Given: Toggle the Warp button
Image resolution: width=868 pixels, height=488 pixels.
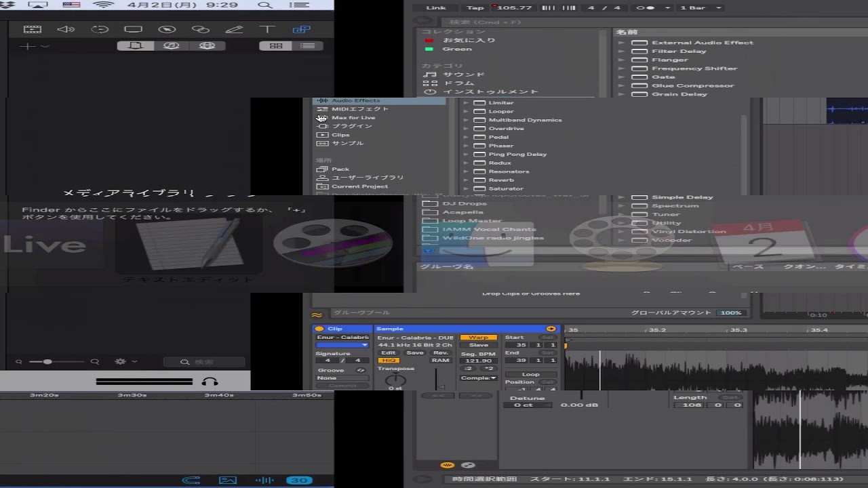Looking at the screenshot, I should [478, 337].
